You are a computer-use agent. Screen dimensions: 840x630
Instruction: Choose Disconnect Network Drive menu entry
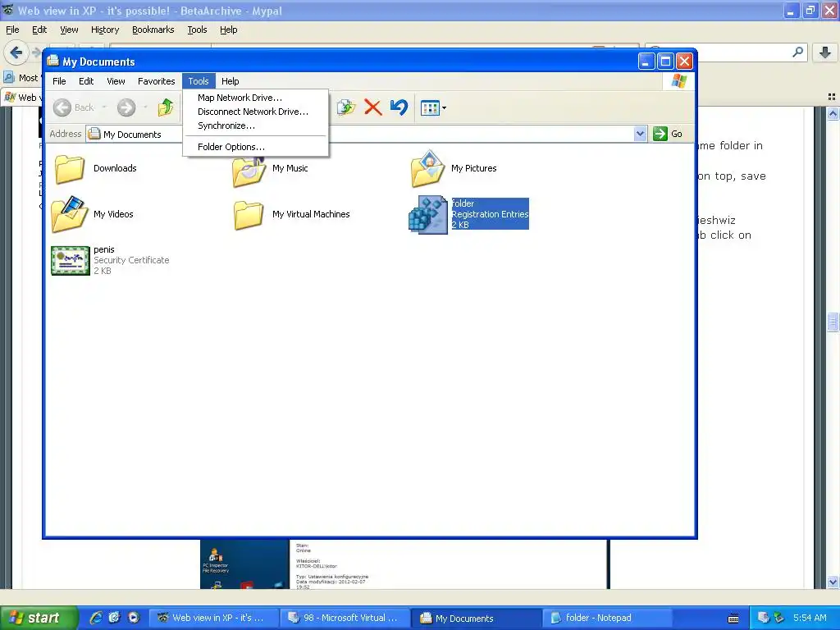click(253, 112)
